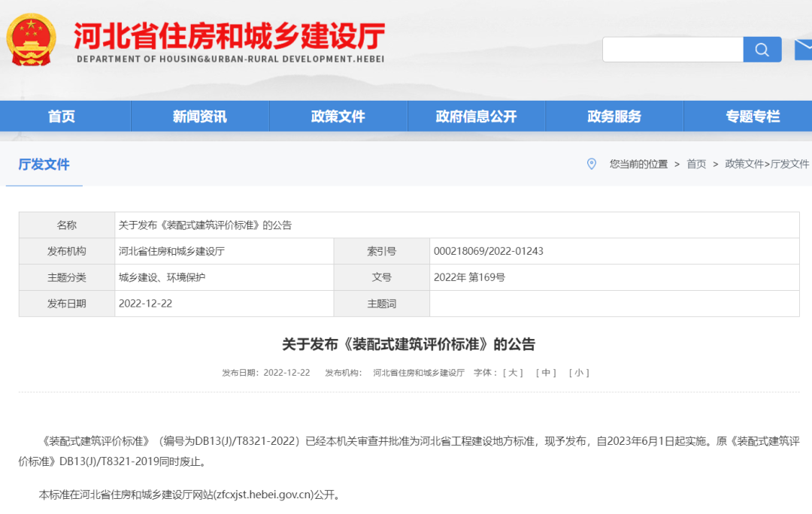Select the 政府信息公开 menu item

pos(476,116)
